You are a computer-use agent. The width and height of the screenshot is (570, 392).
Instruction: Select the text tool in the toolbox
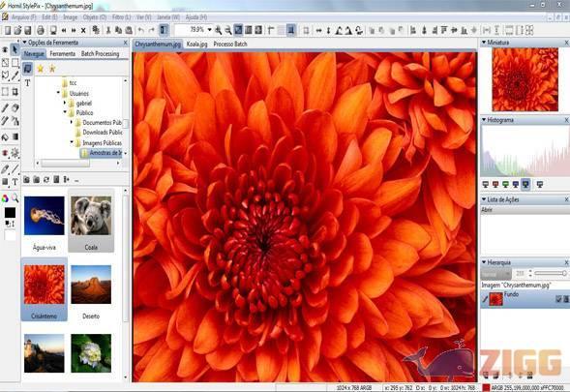coord(15,182)
